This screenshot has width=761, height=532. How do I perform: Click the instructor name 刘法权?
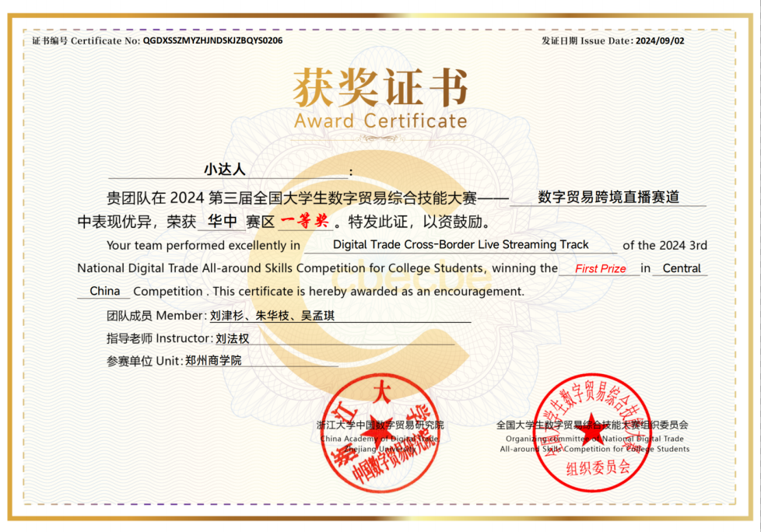coord(232,338)
